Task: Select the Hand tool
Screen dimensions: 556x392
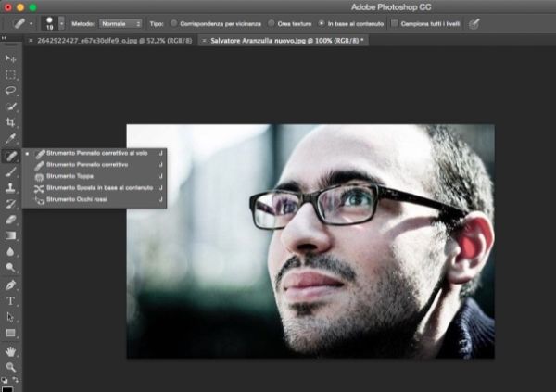Action: tap(11, 351)
